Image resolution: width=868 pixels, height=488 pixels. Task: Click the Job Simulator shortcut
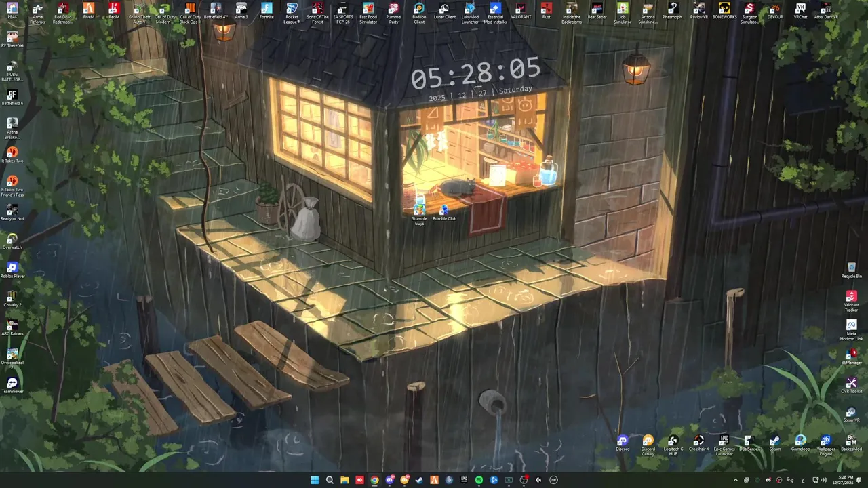(623, 14)
